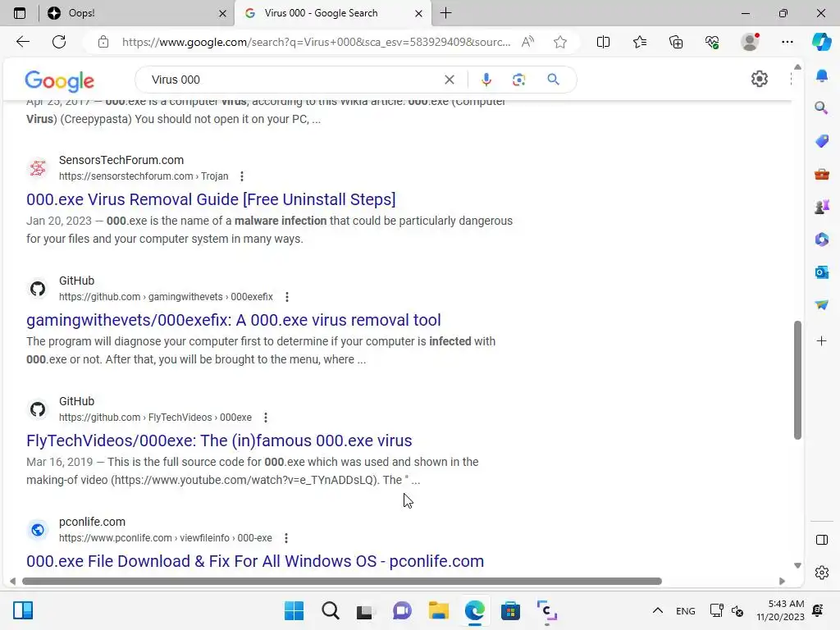Click the pconlife.com site name

[x=92, y=522]
